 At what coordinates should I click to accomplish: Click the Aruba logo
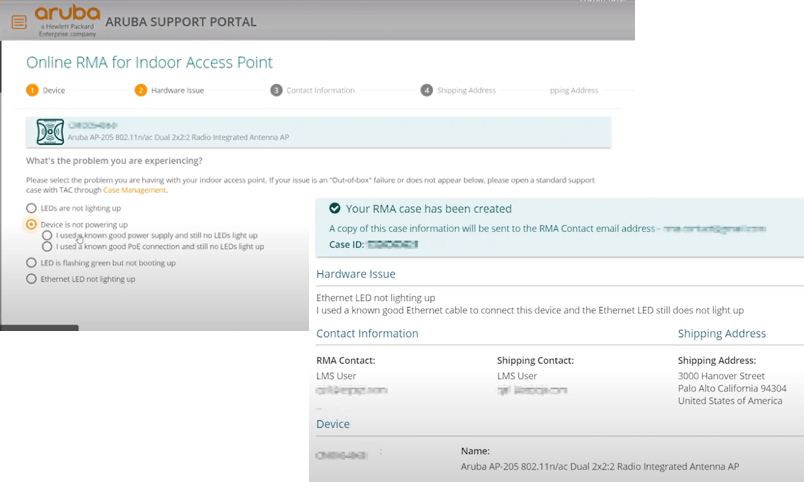(66, 18)
